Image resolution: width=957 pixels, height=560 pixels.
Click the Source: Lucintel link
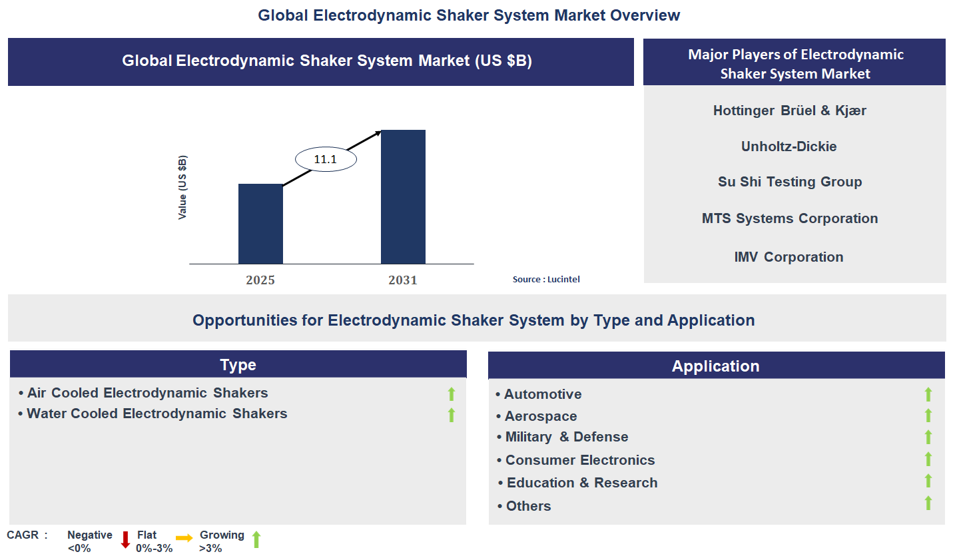point(545,279)
